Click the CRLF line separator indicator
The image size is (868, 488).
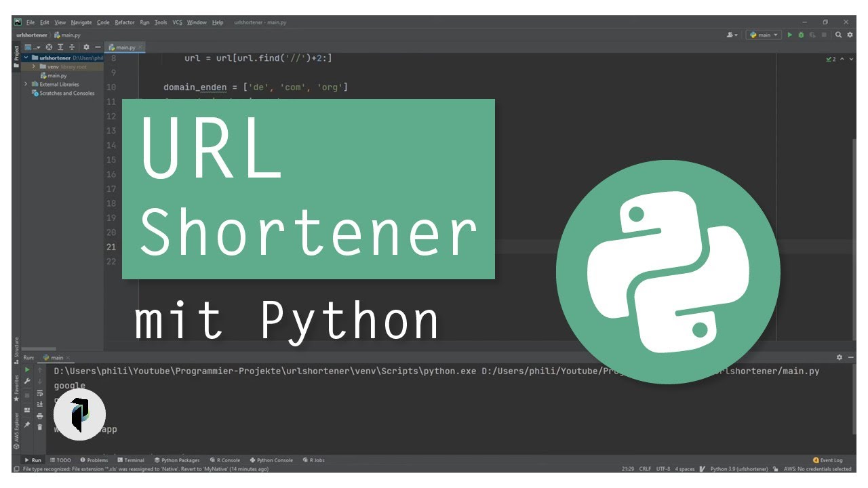tap(645, 469)
